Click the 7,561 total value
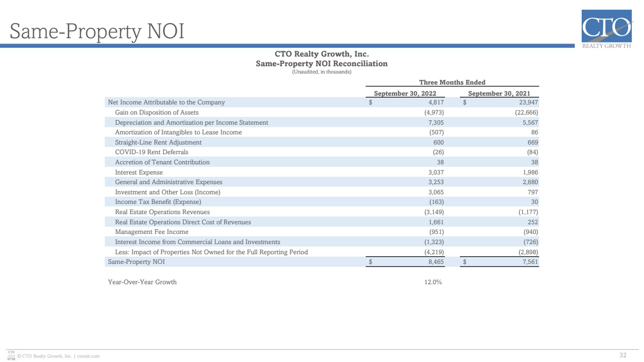The width and height of the screenshot is (644, 362). 530,261
